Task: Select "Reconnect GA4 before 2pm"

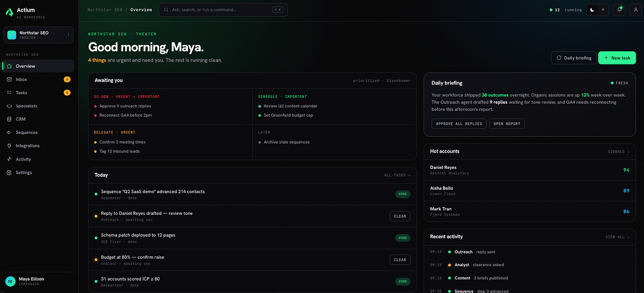Action: pyautogui.click(x=126, y=115)
